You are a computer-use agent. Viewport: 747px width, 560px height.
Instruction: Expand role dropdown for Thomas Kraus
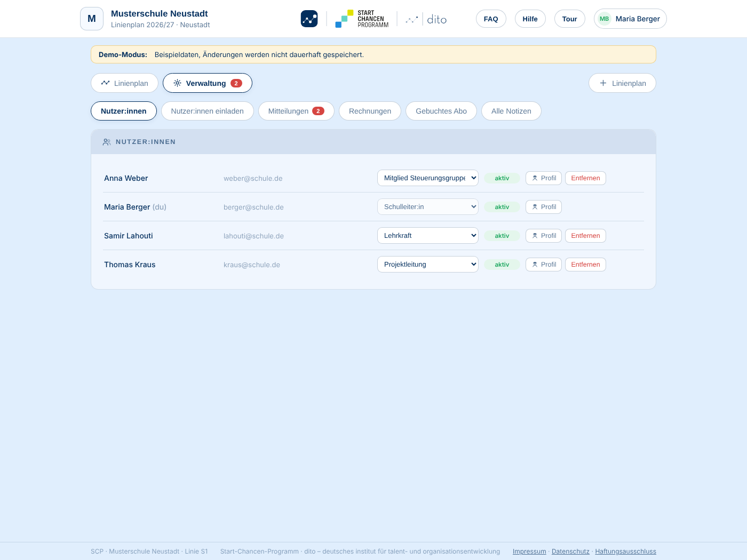point(428,265)
